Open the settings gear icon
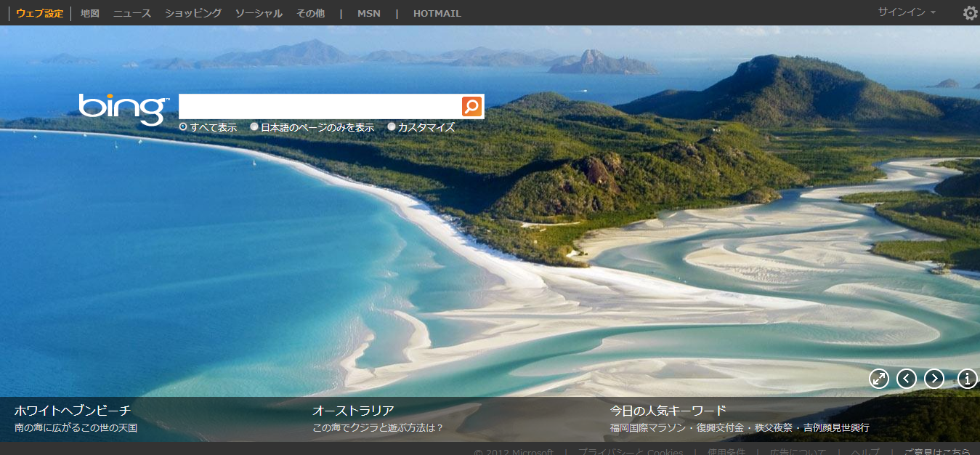Viewport: 980px width, 455px height. (x=970, y=13)
